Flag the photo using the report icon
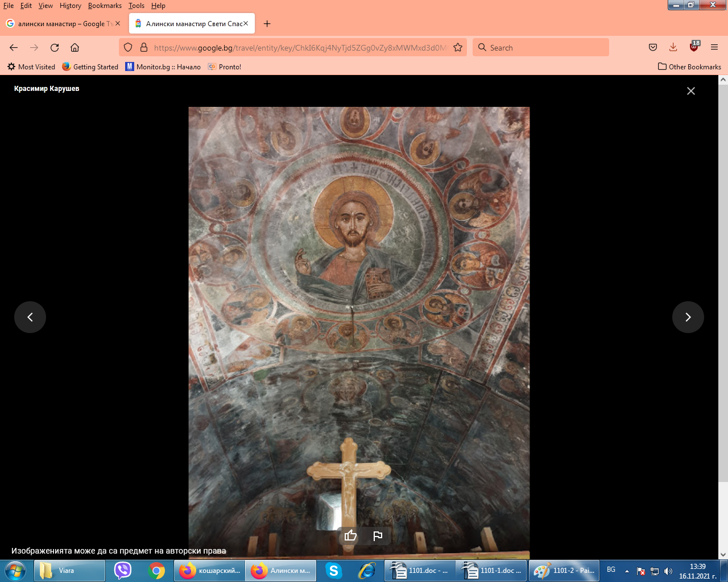 coord(378,535)
